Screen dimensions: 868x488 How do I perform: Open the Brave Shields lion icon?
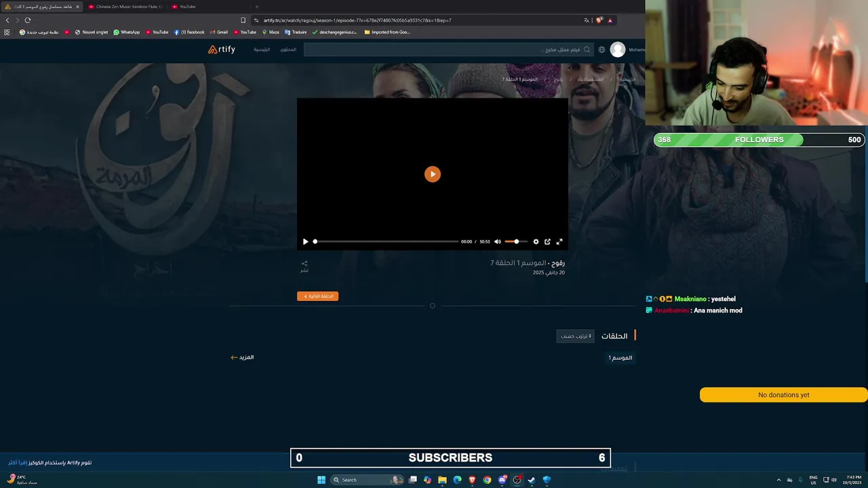point(599,20)
